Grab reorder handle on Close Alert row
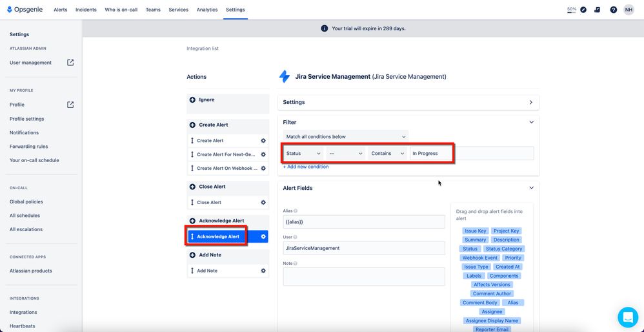 [192, 202]
